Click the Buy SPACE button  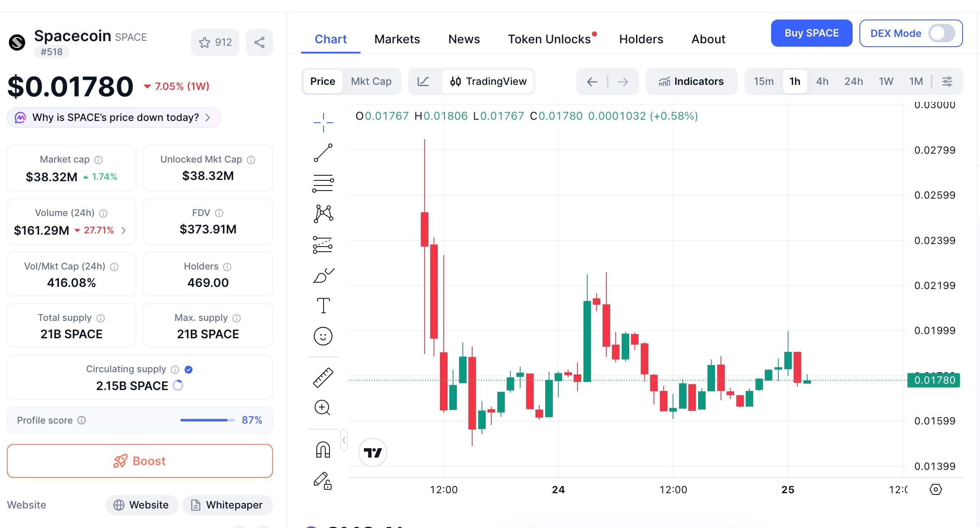point(811,33)
